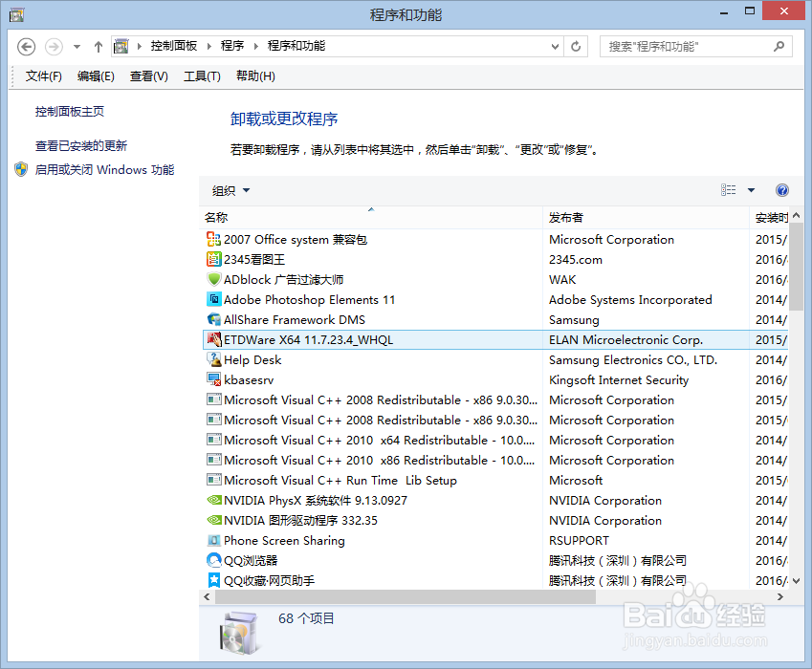Click the details pane programs icon

pos(239,633)
